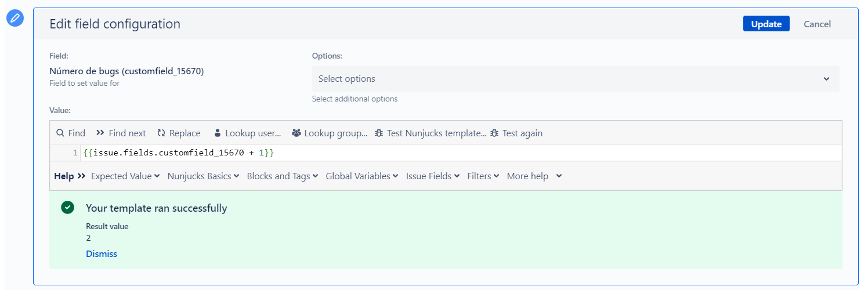Open Lookup user tool
This screenshot has width=868, height=290.
click(x=248, y=133)
